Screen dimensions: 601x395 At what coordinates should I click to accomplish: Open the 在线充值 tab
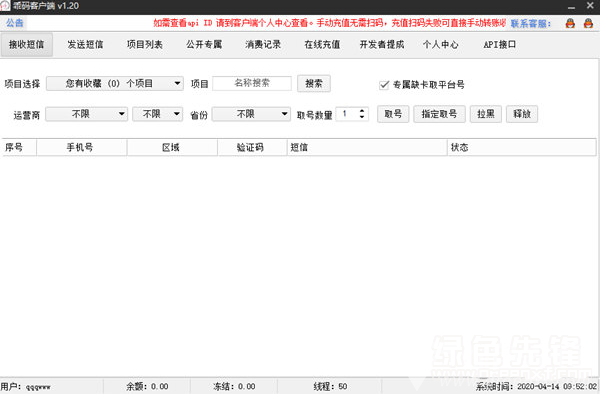(322, 44)
